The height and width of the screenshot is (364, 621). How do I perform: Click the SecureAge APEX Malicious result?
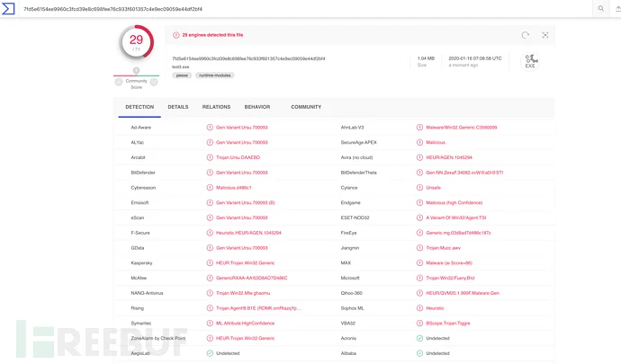pyautogui.click(x=436, y=142)
